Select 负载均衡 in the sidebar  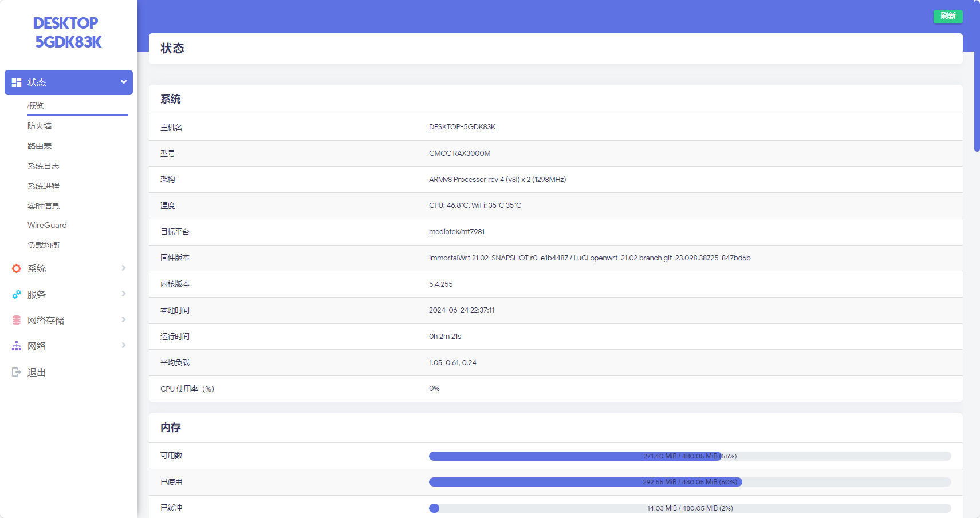(x=44, y=245)
